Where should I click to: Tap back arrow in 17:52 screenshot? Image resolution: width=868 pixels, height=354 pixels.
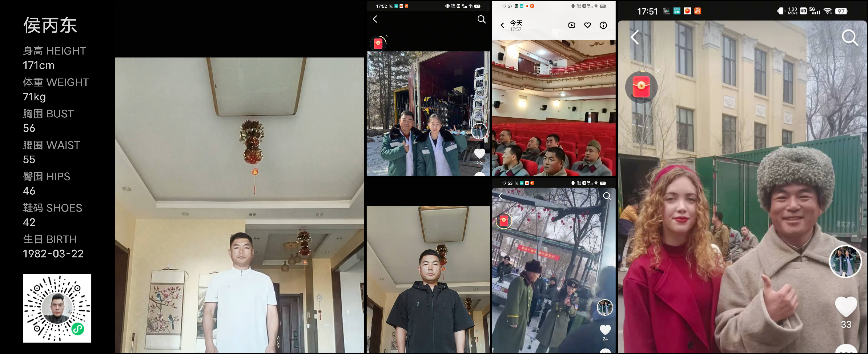(x=375, y=19)
